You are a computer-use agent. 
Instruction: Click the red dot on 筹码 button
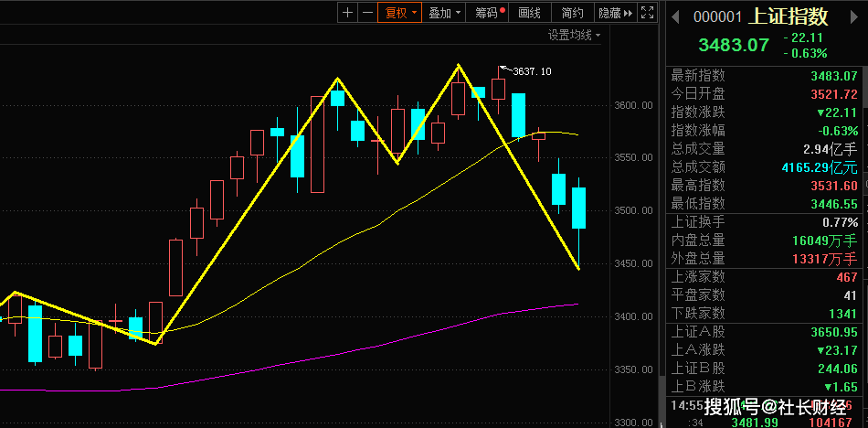click(503, 9)
